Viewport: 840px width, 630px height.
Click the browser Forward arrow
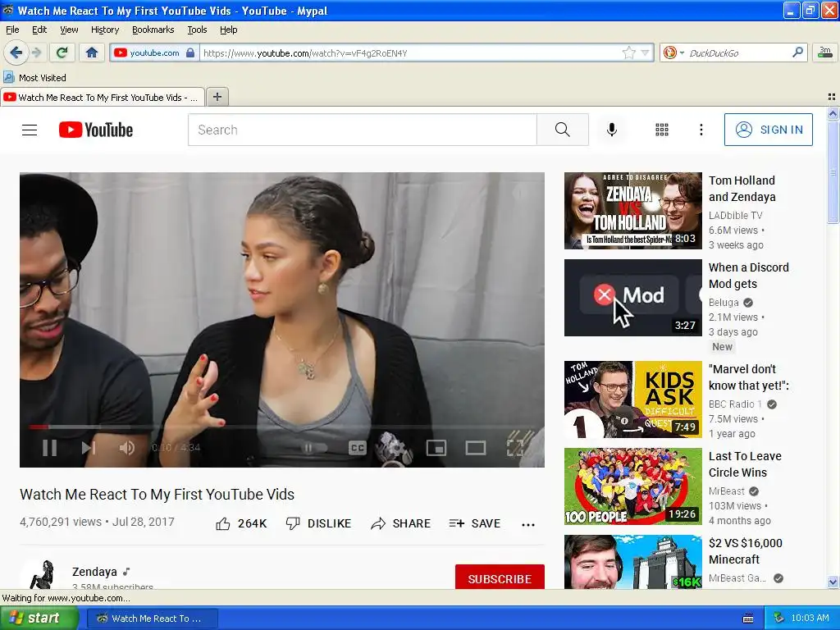tap(36, 52)
